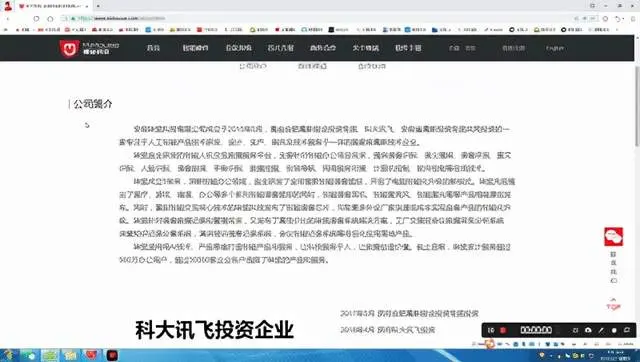The height and width of the screenshot is (362, 640).
Task: Click the region-select icon on recorder bar
Action: tap(575, 330)
